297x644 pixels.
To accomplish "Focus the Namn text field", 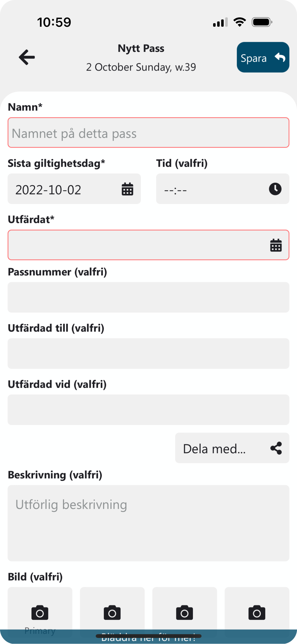I will (148, 133).
